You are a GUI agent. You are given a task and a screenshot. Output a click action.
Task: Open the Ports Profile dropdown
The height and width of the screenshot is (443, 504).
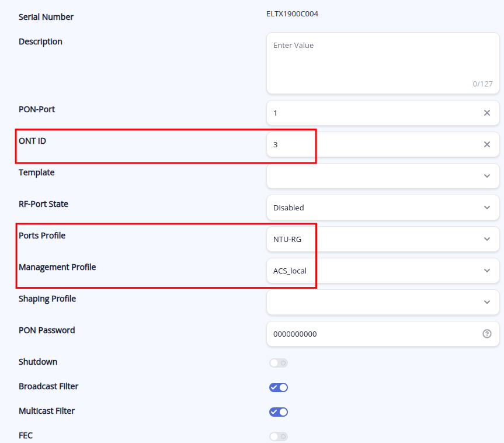point(383,239)
